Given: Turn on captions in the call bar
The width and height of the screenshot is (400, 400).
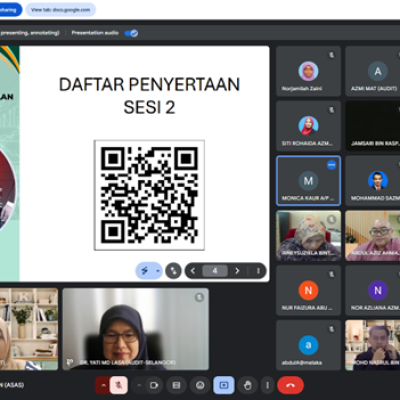Looking at the screenshot, I should (x=176, y=385).
